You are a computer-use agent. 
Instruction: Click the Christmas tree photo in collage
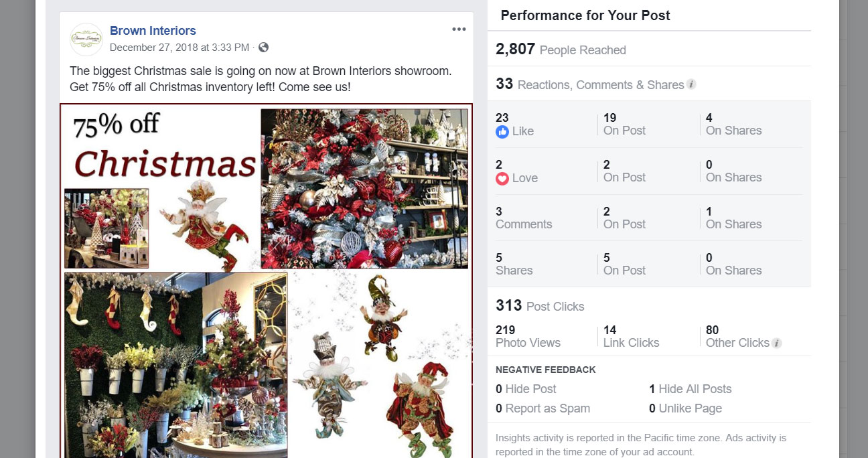pyautogui.click(x=364, y=189)
